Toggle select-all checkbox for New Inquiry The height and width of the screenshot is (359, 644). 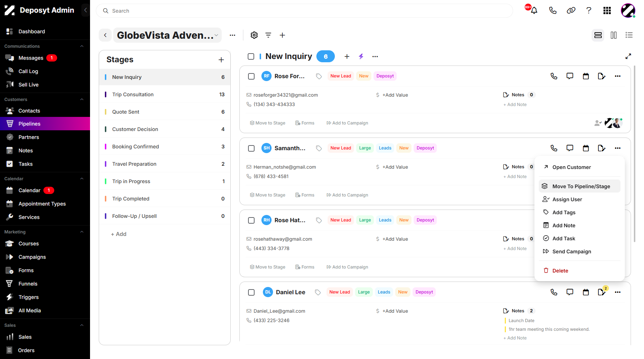click(x=251, y=56)
